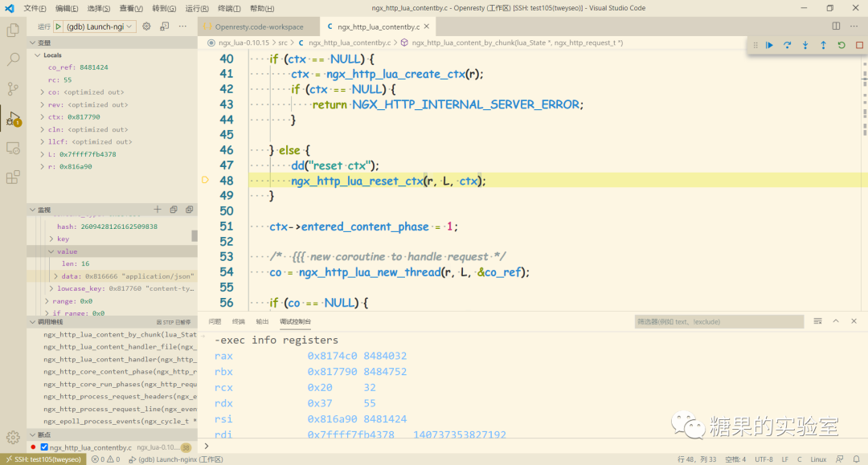
Task: Click the red breakpoint dot on line 48
Action: click(x=205, y=180)
